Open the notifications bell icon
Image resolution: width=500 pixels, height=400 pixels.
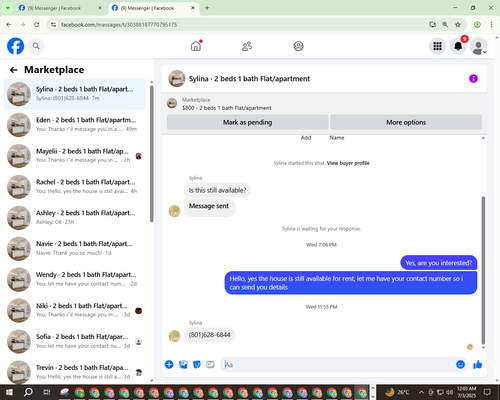coord(458,46)
